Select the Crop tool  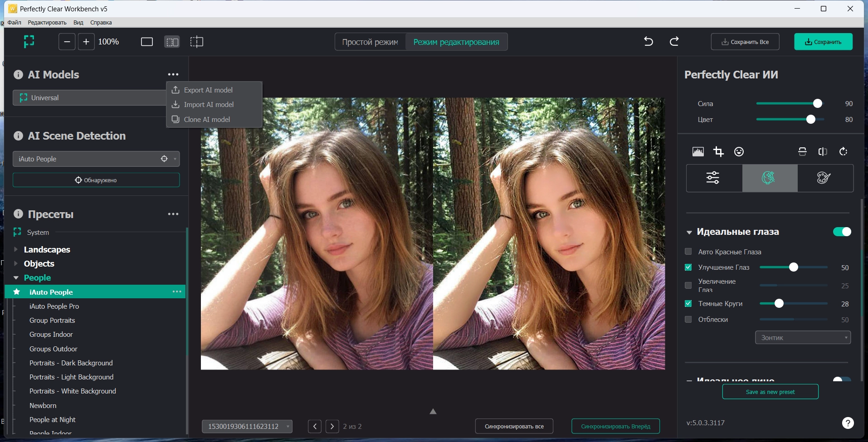[718, 151]
